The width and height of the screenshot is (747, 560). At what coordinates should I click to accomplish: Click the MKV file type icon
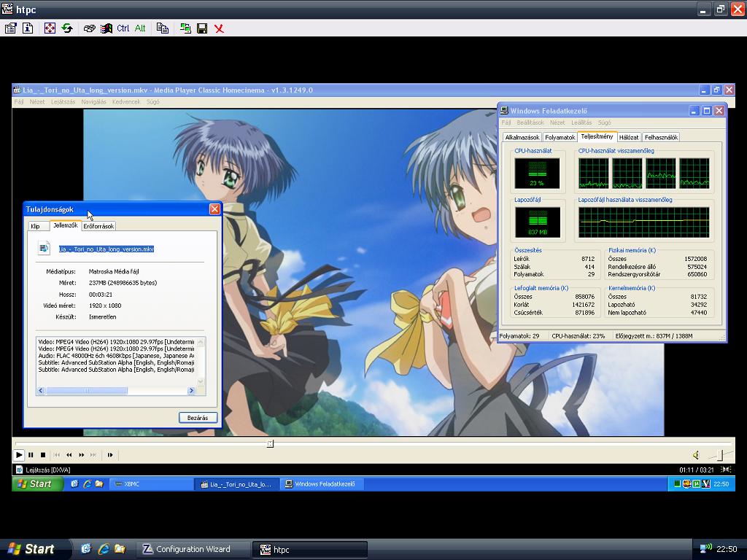[x=44, y=248]
